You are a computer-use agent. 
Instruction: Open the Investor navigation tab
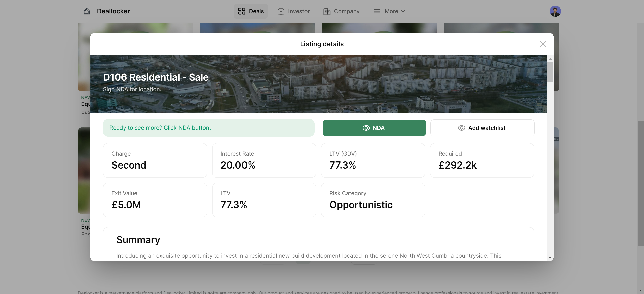293,11
